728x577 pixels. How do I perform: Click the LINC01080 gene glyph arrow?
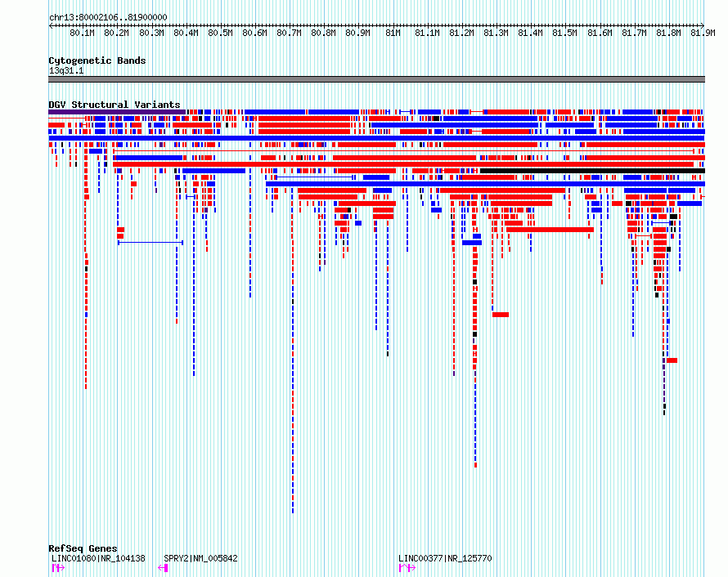58,568
